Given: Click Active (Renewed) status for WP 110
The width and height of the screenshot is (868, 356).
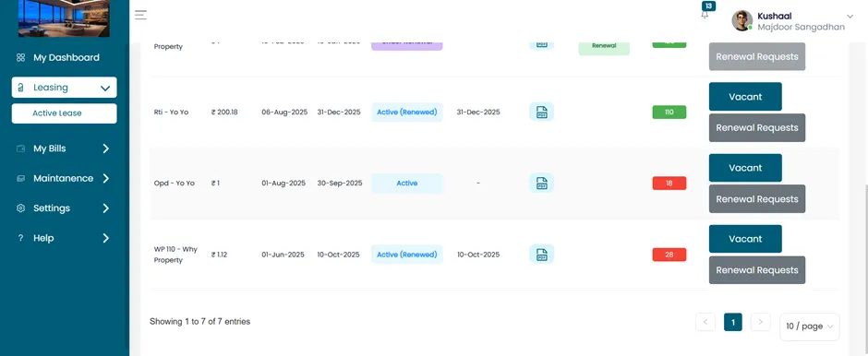Looking at the screenshot, I should point(407,255).
